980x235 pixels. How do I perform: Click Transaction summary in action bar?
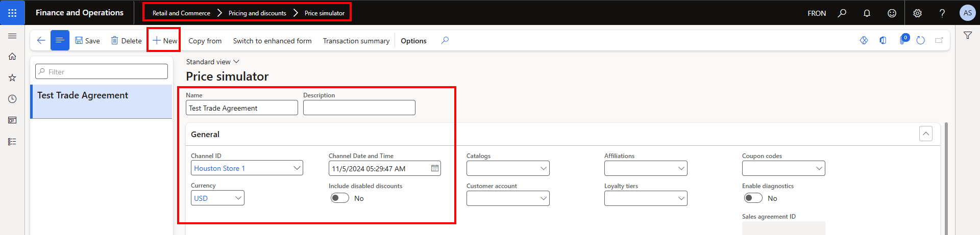(x=356, y=41)
